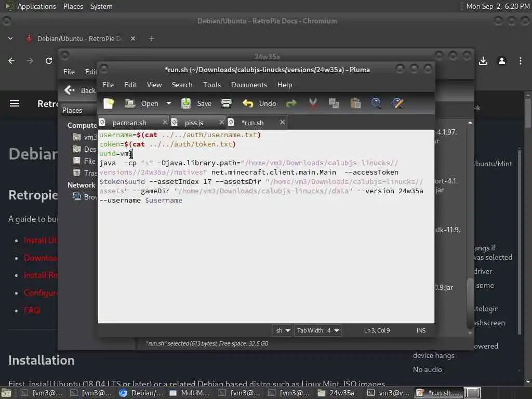The height and width of the screenshot is (399, 532).
Task: Click the Places header in file manager sidebar
Action: click(72, 110)
